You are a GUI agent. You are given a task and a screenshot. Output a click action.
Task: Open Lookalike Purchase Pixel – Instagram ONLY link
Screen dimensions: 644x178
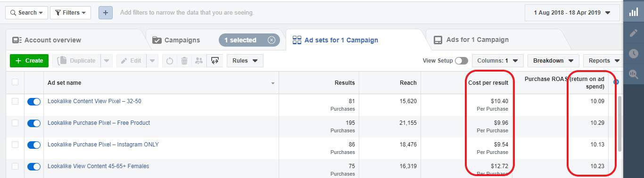click(103, 145)
